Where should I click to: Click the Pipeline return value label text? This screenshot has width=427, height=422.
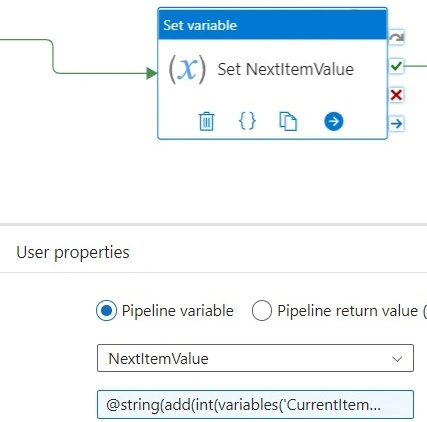347,311
